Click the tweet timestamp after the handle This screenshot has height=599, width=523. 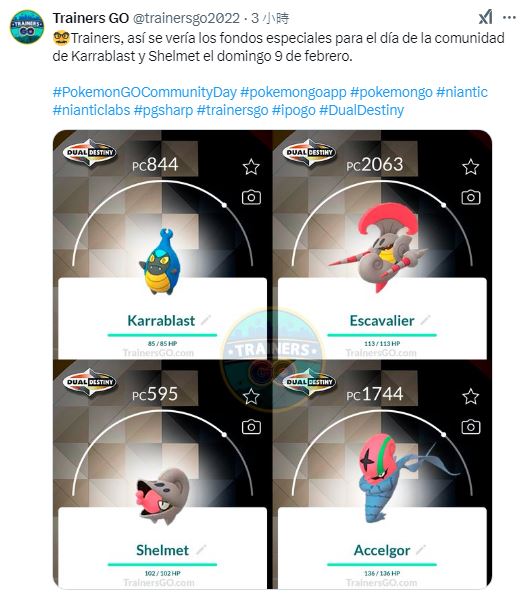pyautogui.click(x=270, y=18)
